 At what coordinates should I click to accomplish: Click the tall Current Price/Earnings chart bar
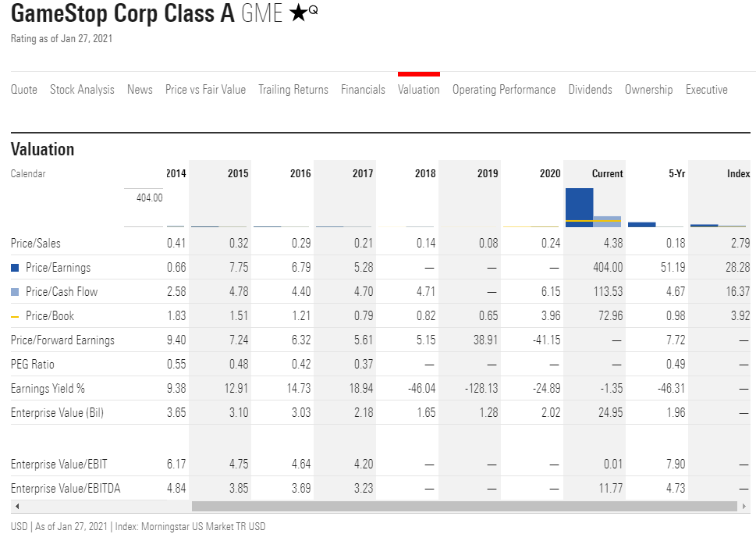[579, 207]
